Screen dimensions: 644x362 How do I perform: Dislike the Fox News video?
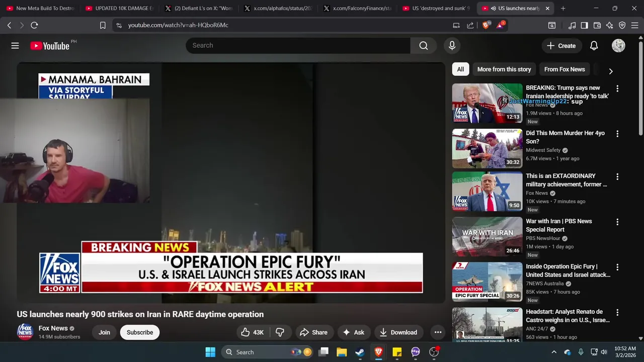[280, 332]
